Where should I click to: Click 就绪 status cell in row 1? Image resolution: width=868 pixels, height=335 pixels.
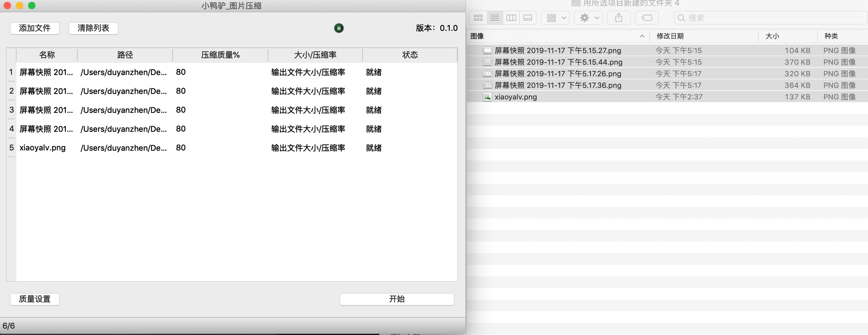[410, 72]
